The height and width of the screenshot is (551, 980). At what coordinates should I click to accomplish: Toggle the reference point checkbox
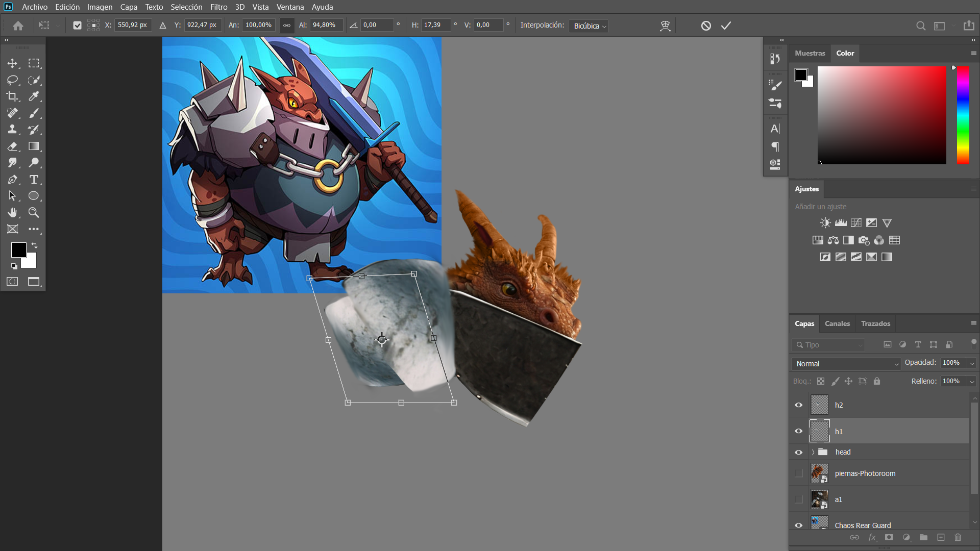click(x=77, y=26)
